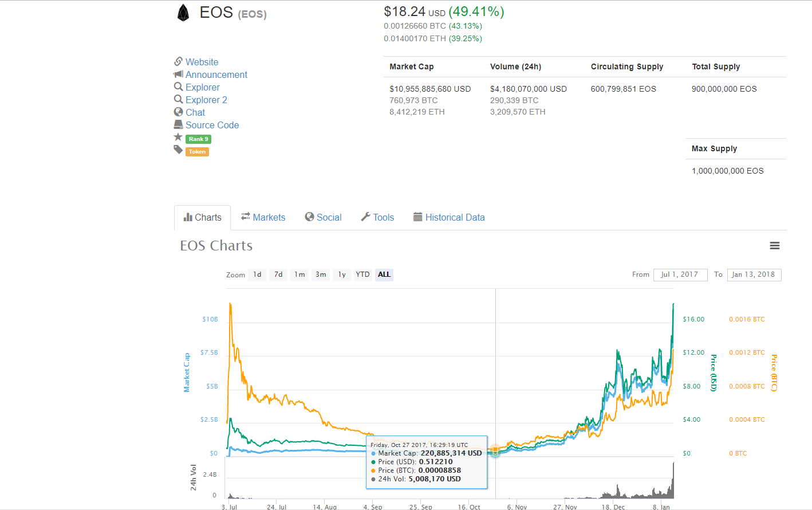This screenshot has height=510, width=812.
Task: Select the Charts tab
Action: (x=202, y=218)
